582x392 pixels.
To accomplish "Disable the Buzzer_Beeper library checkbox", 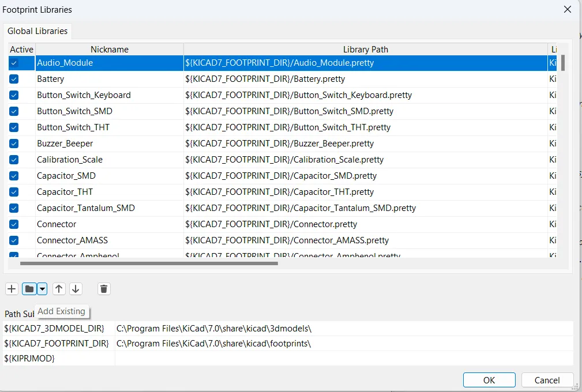I will [13, 144].
